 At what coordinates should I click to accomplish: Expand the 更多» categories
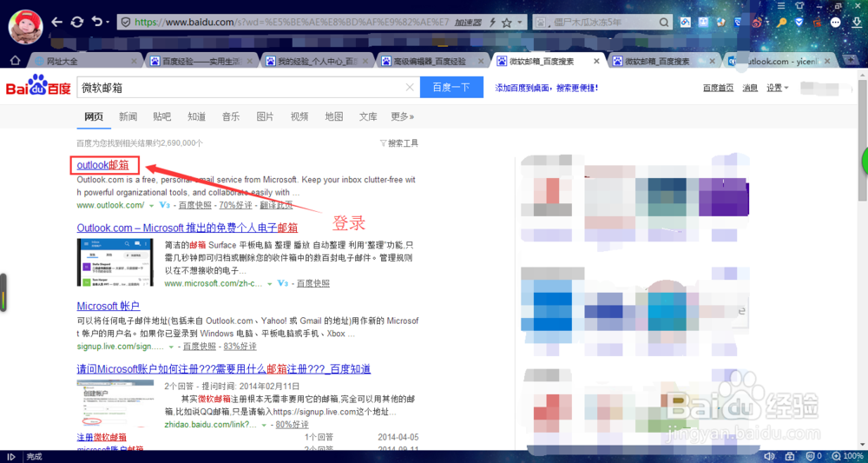coord(403,116)
